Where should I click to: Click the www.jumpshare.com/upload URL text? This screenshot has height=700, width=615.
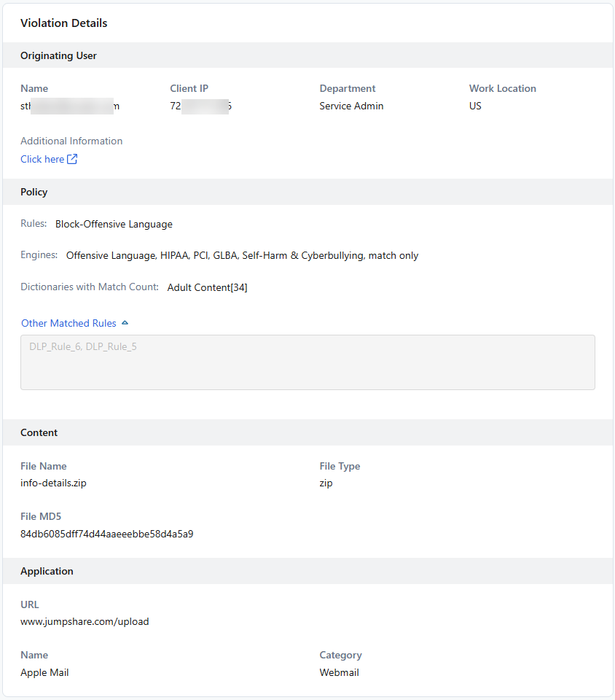tap(85, 622)
